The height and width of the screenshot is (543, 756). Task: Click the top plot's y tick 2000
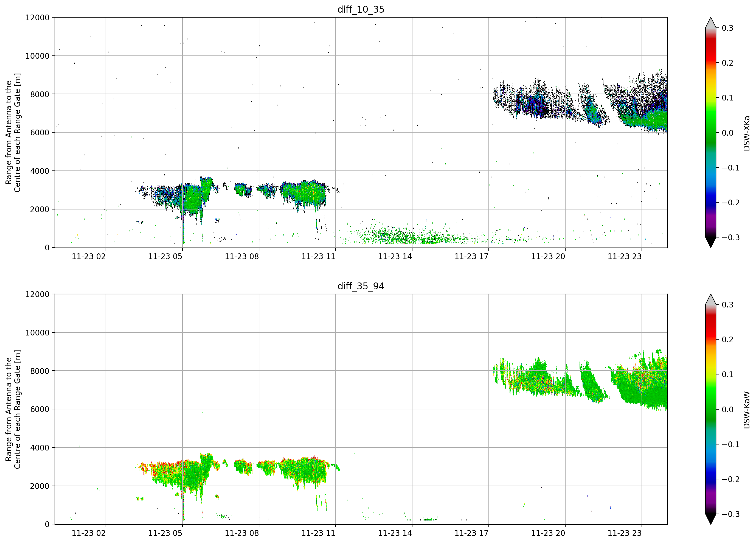point(40,209)
